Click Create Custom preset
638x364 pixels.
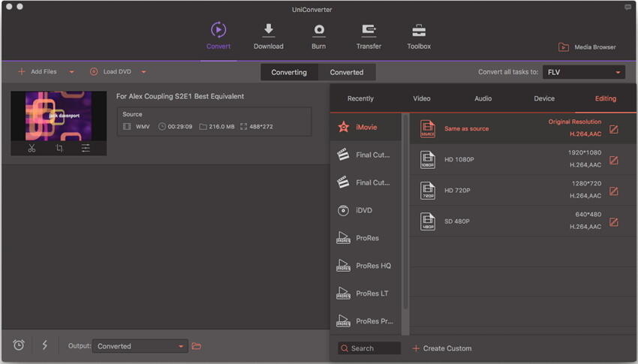click(442, 348)
